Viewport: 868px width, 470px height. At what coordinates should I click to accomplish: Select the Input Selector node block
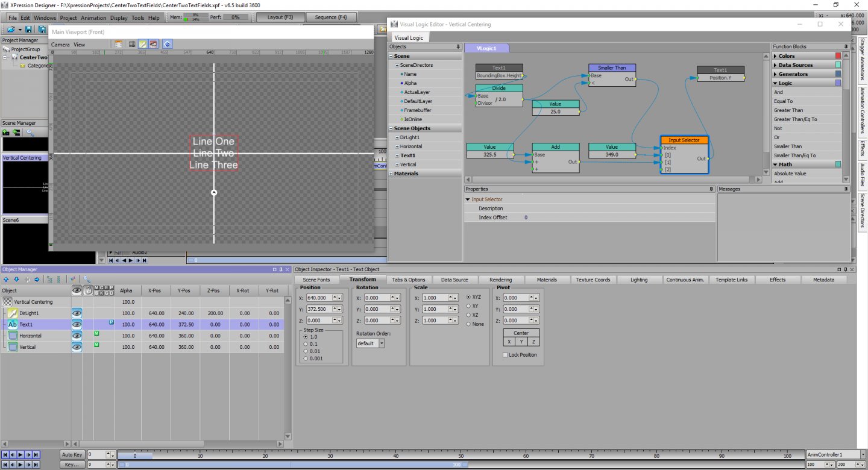(684, 154)
